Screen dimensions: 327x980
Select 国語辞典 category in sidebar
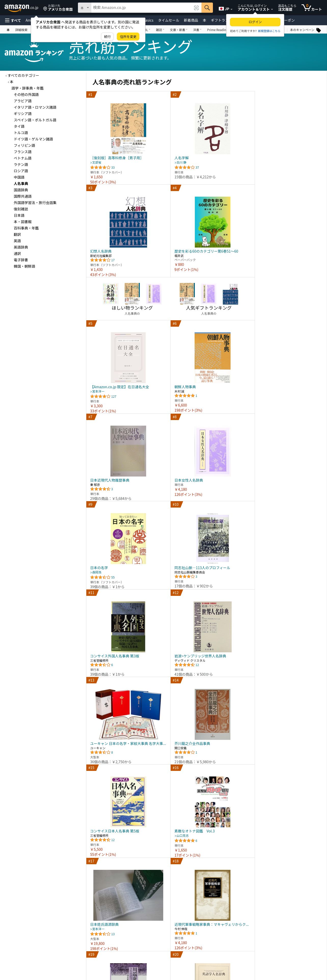tap(21, 190)
